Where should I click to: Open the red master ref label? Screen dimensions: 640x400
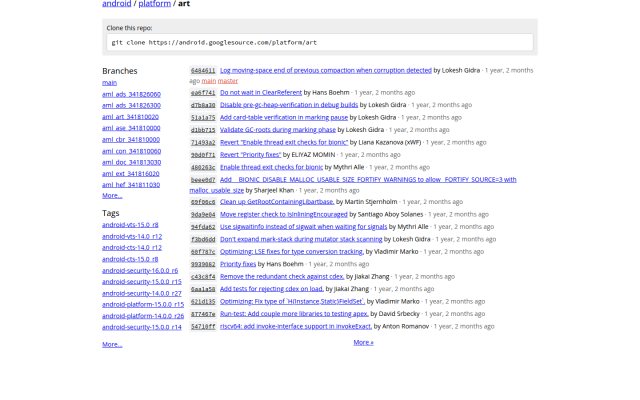[x=228, y=81]
